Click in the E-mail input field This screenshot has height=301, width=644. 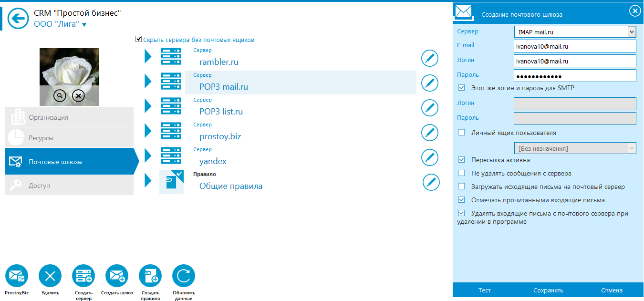[x=575, y=46]
